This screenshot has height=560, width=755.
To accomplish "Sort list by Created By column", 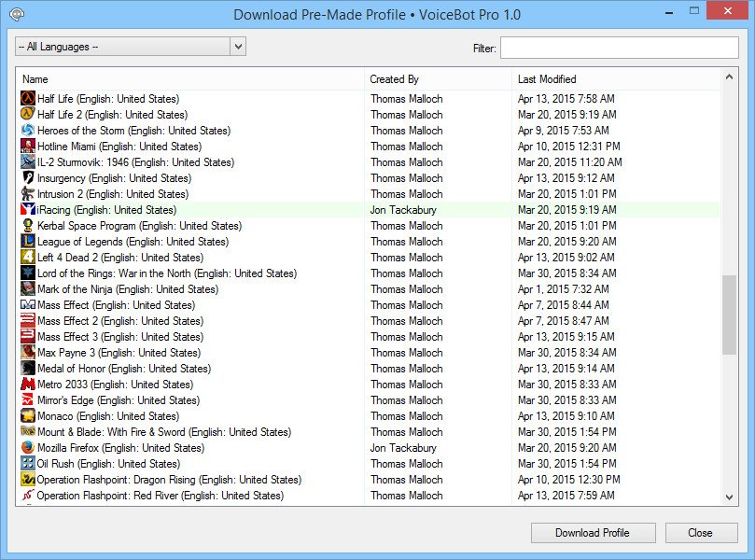I will [x=437, y=79].
